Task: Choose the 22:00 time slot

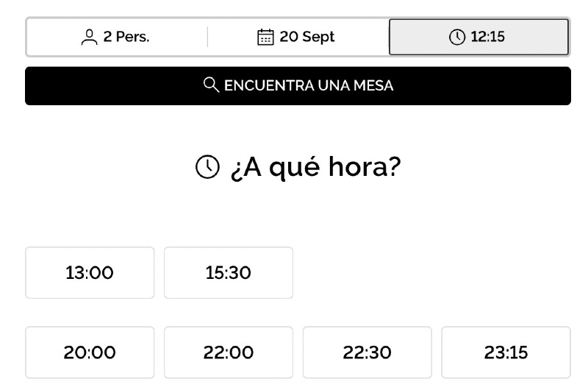Action: pyautogui.click(x=229, y=352)
